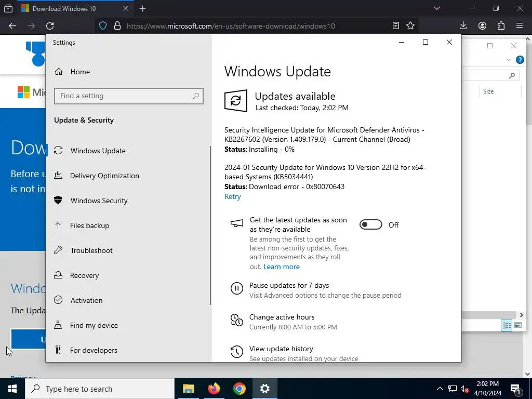532x399 pixels.
Task: Retry the failed KB5034441 update
Action: click(x=232, y=197)
